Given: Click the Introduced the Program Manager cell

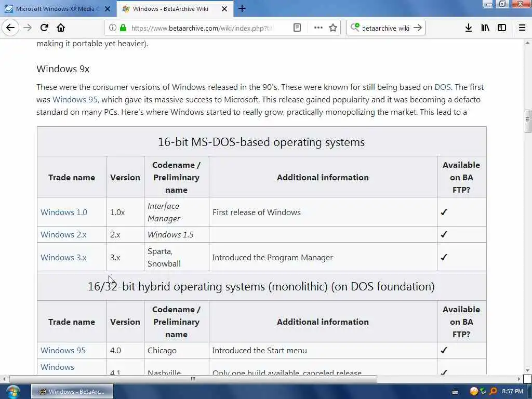Looking at the screenshot, I should pos(323,257).
